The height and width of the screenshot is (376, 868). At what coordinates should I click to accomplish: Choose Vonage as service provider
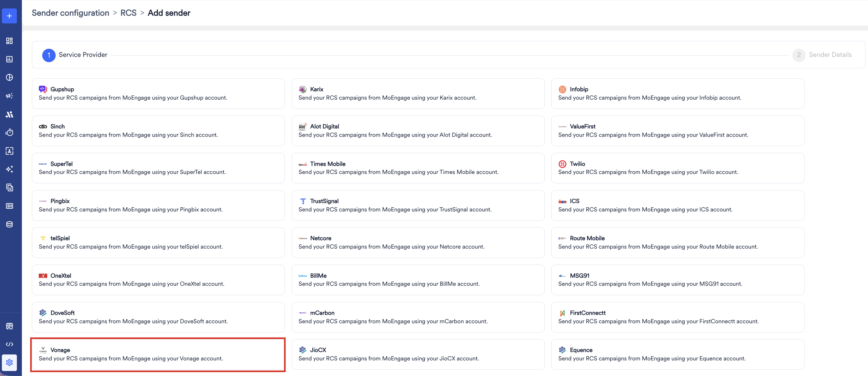coord(158,354)
